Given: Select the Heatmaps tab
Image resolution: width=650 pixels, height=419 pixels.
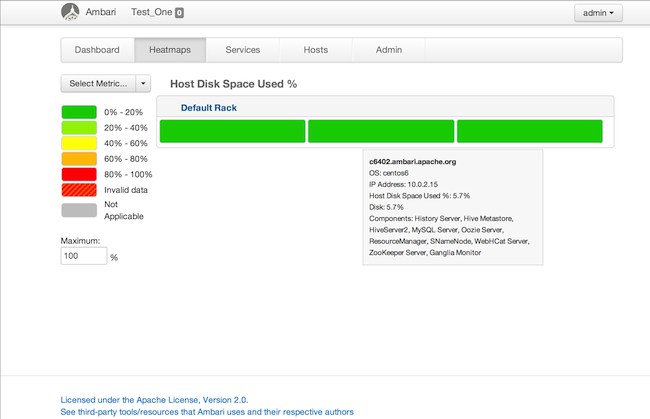Looking at the screenshot, I should coord(170,50).
